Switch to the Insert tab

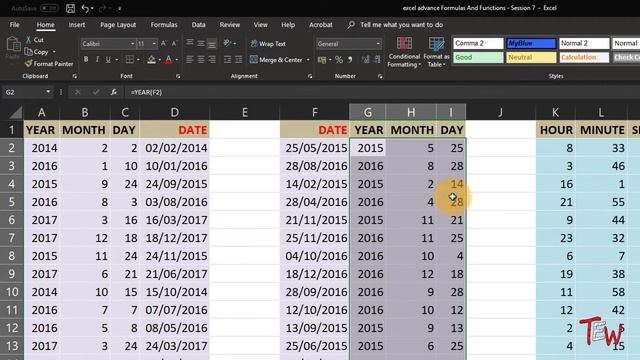77,25
